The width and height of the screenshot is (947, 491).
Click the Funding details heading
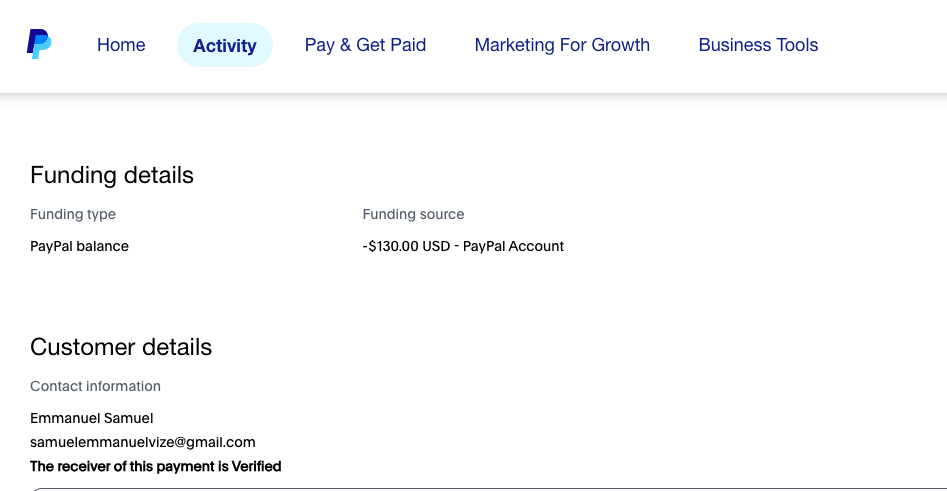112,175
